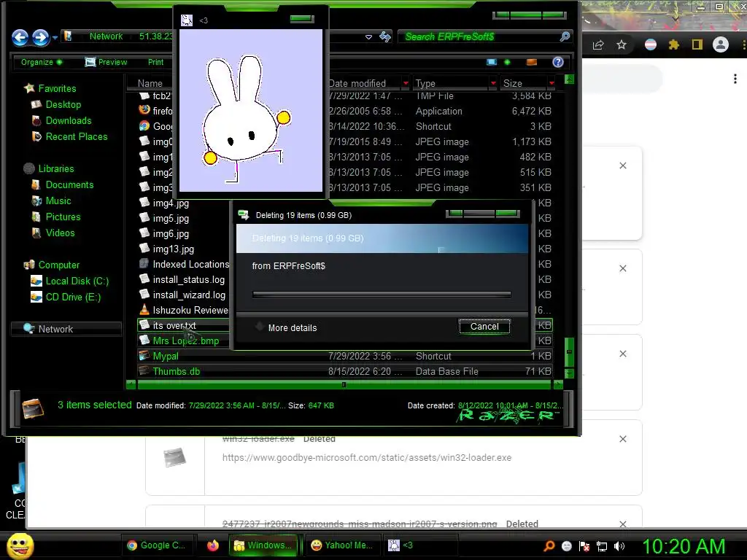Open the Size column filter dropdown
747x560 pixels.
551,83
